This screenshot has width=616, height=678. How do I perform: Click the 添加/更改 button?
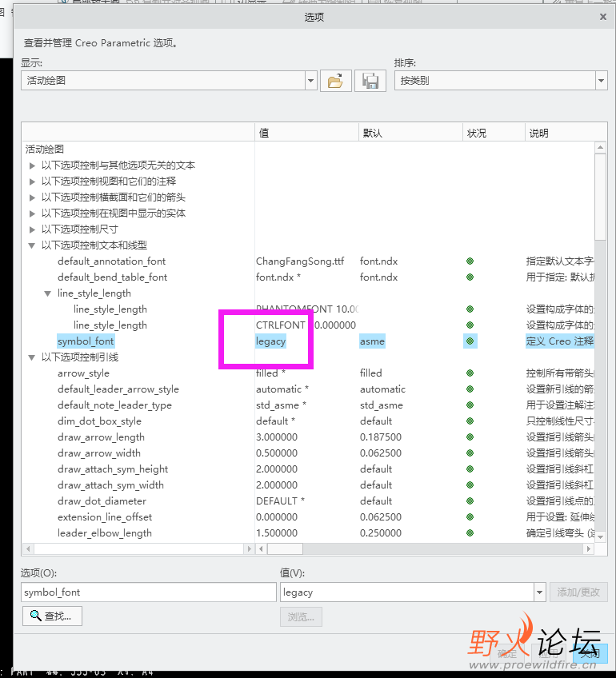click(578, 592)
